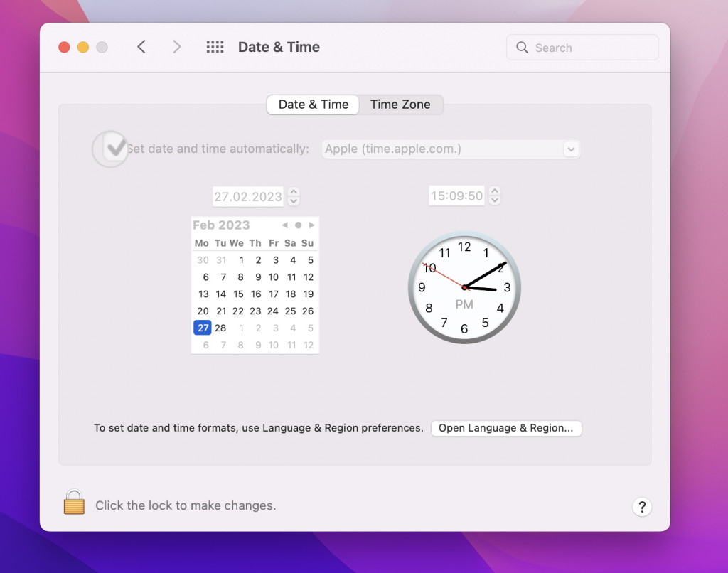Select February 19 in calendar
This screenshot has height=573, width=728.
309,294
